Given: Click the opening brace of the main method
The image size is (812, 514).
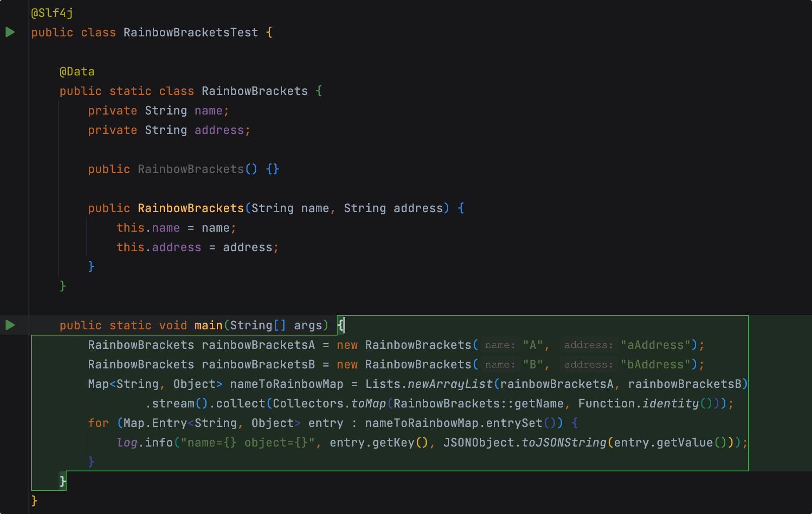Looking at the screenshot, I should pos(341,325).
